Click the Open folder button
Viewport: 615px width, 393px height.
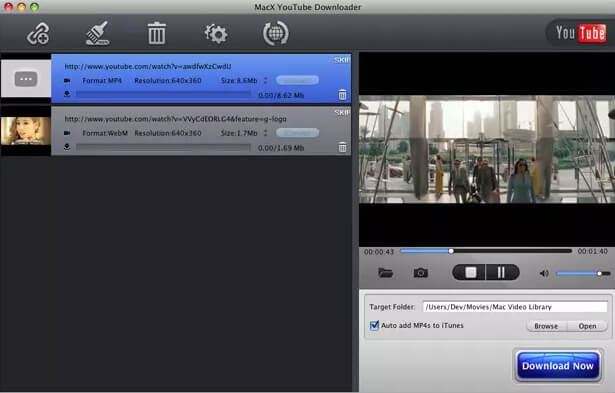[x=587, y=326]
